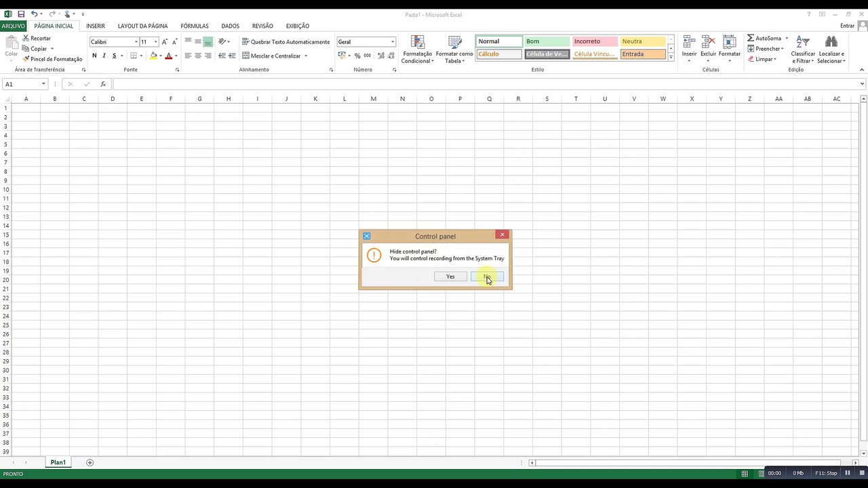This screenshot has width=868, height=488.
Task: Open Localizar e Selecionar dropdown
Action: [831, 49]
